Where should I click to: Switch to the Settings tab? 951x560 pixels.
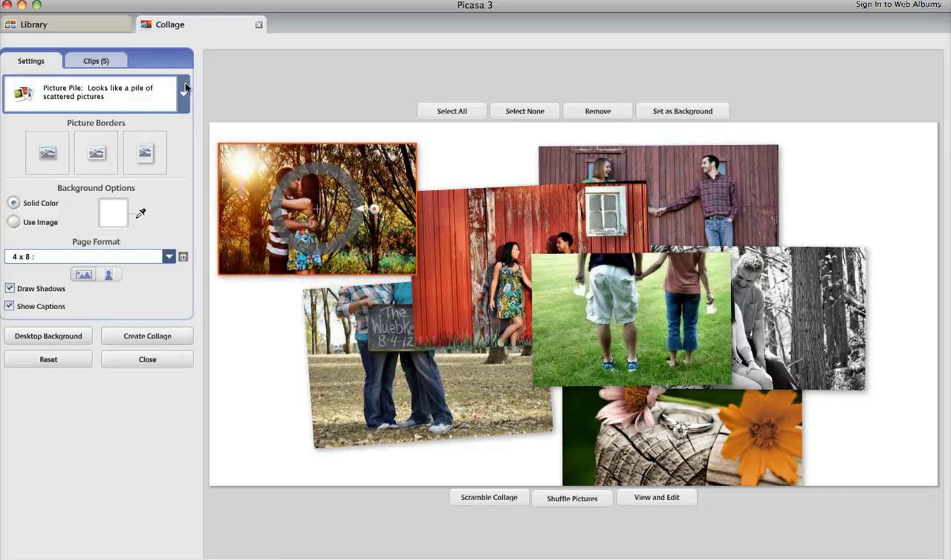pyautogui.click(x=31, y=61)
